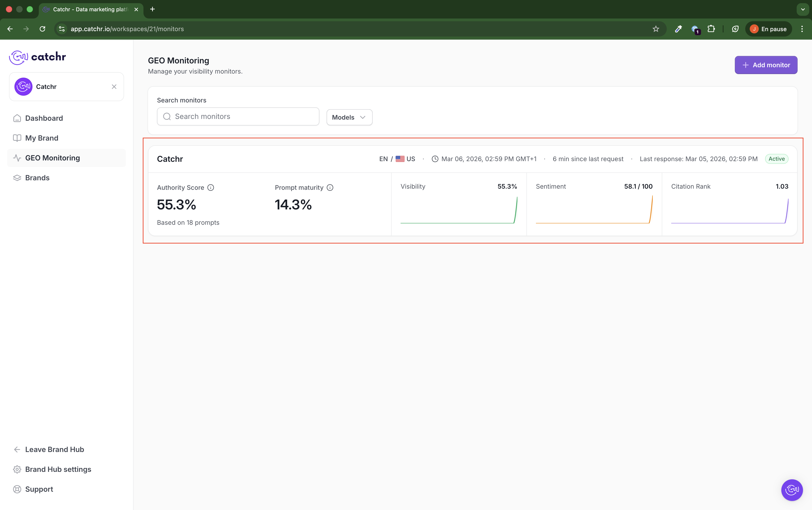Open Brand Hub settings
This screenshot has height=510, width=812.
[x=58, y=469]
